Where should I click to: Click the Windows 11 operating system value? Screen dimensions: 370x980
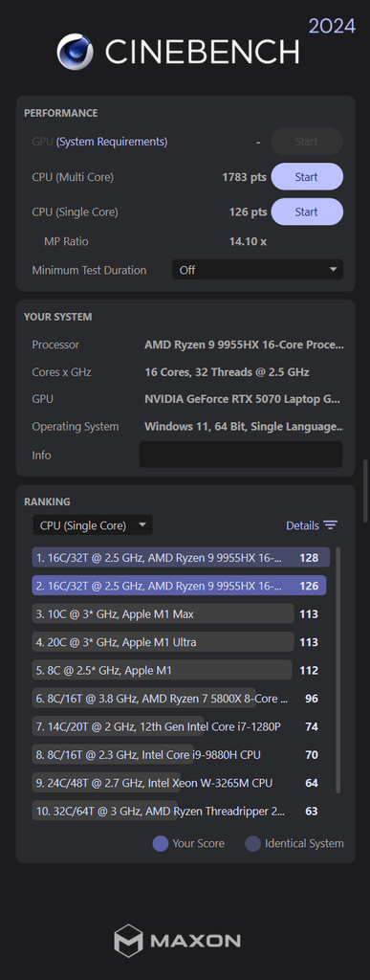click(x=244, y=426)
